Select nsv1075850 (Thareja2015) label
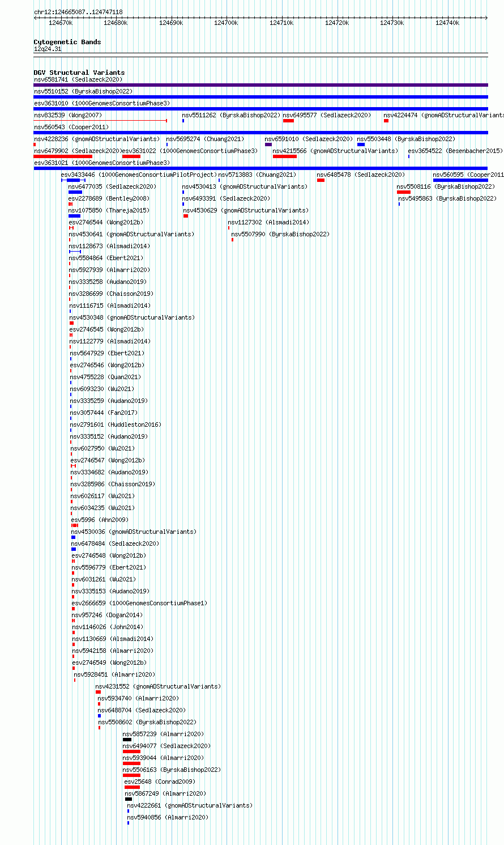Screen dimensions: 504x845 point(109,210)
